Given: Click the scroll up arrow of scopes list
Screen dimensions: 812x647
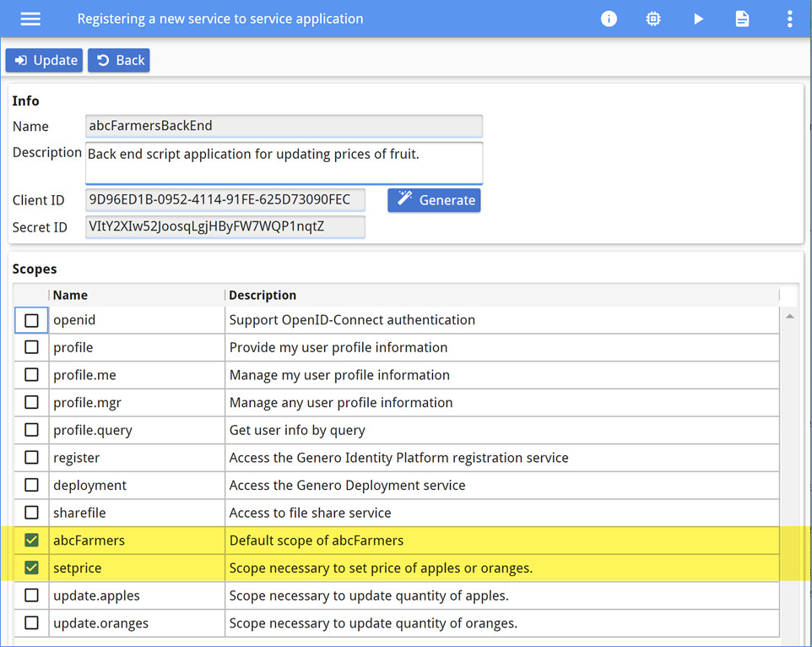Looking at the screenshot, I should (x=789, y=317).
